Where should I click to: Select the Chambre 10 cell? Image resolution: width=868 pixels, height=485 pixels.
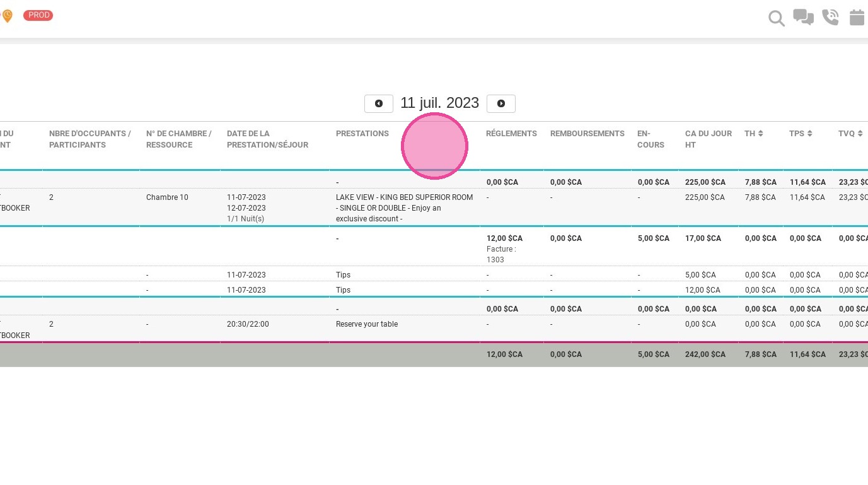[167, 197]
